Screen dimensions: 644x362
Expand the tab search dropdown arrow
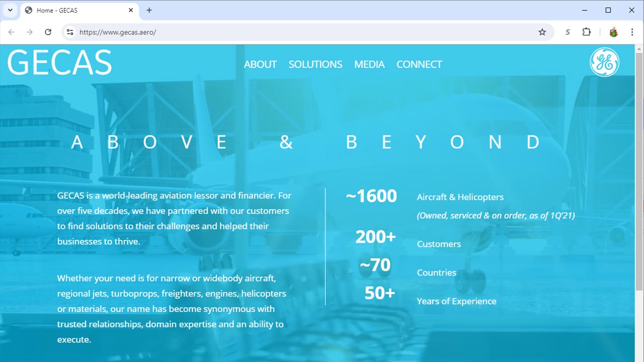(10, 10)
